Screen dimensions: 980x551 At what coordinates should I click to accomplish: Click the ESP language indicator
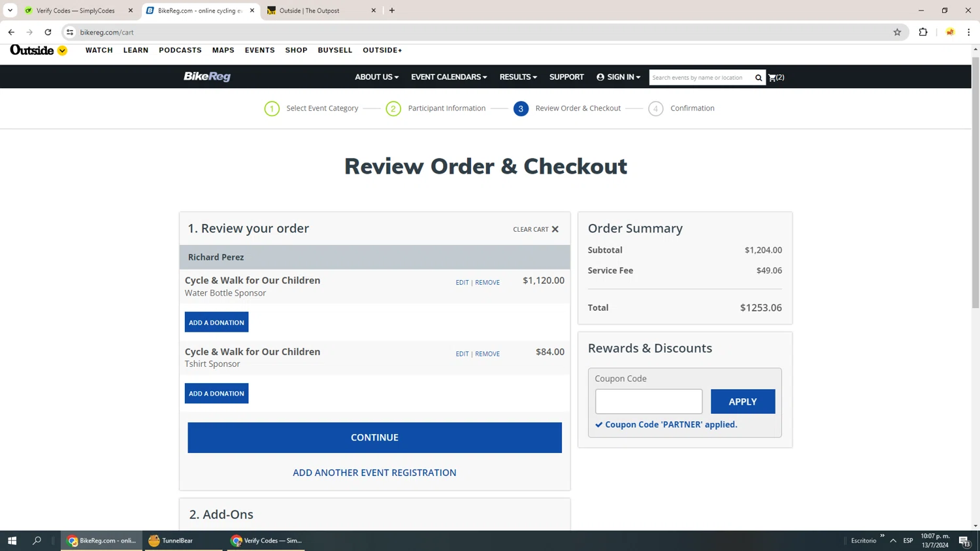908,541
